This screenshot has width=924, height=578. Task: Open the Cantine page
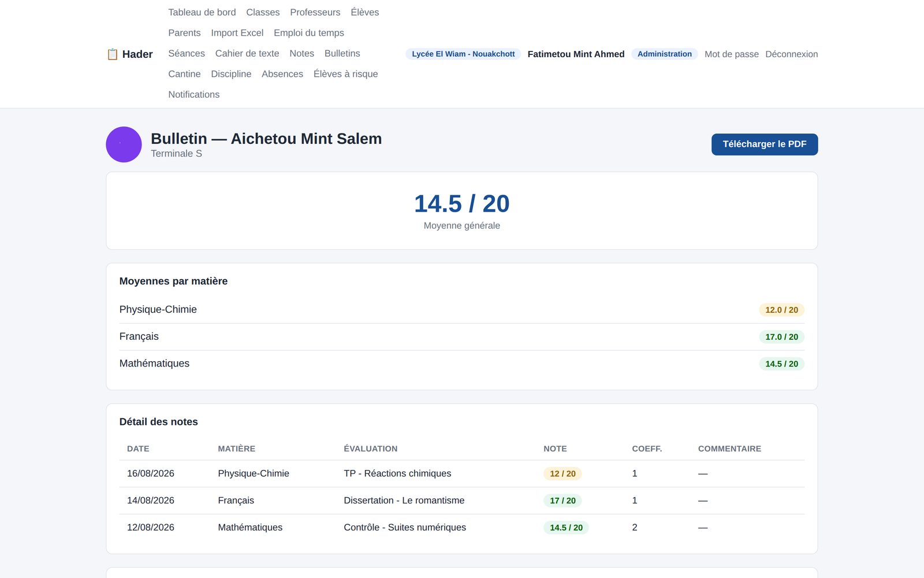[x=184, y=74]
